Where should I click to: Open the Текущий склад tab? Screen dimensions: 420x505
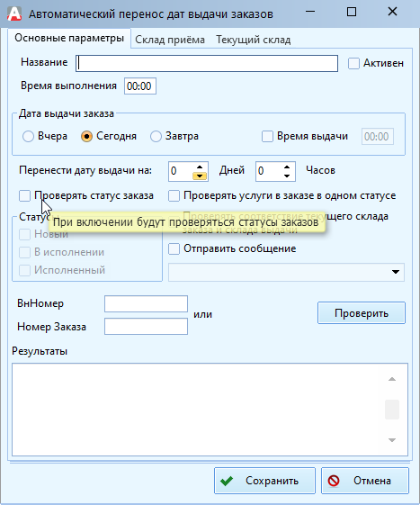[254, 40]
